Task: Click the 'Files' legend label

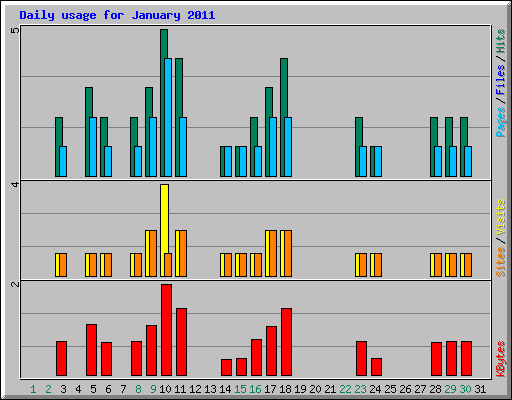Action: point(500,80)
